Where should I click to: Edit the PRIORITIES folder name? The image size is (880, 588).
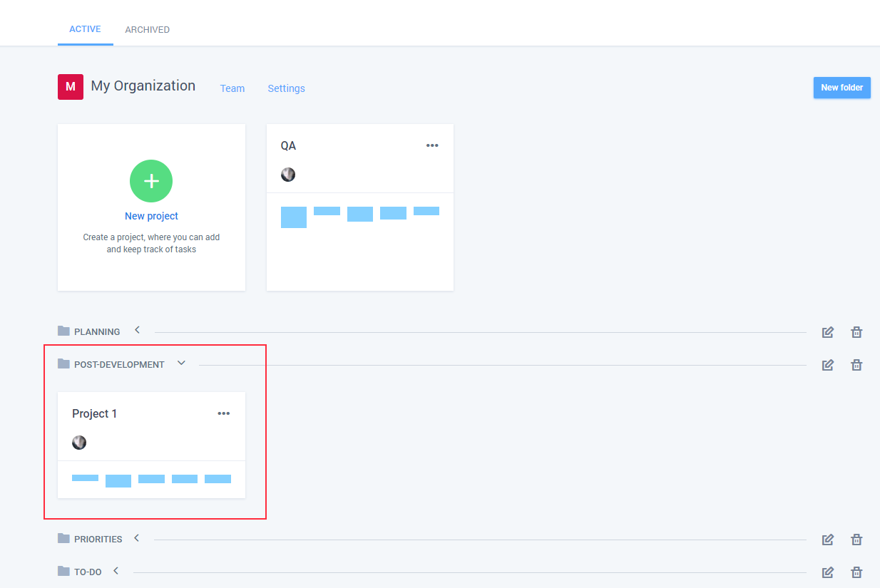click(827, 540)
